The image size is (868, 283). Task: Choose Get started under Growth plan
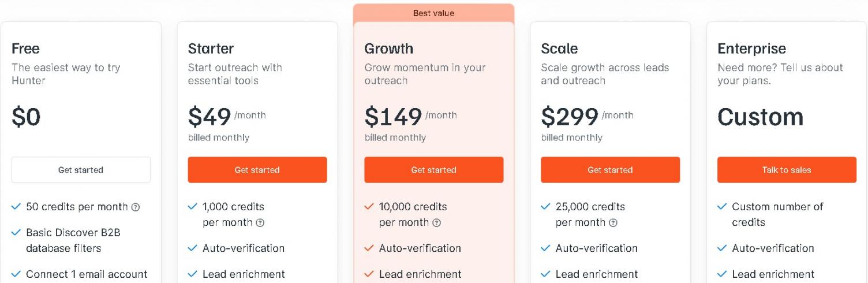[x=433, y=170]
